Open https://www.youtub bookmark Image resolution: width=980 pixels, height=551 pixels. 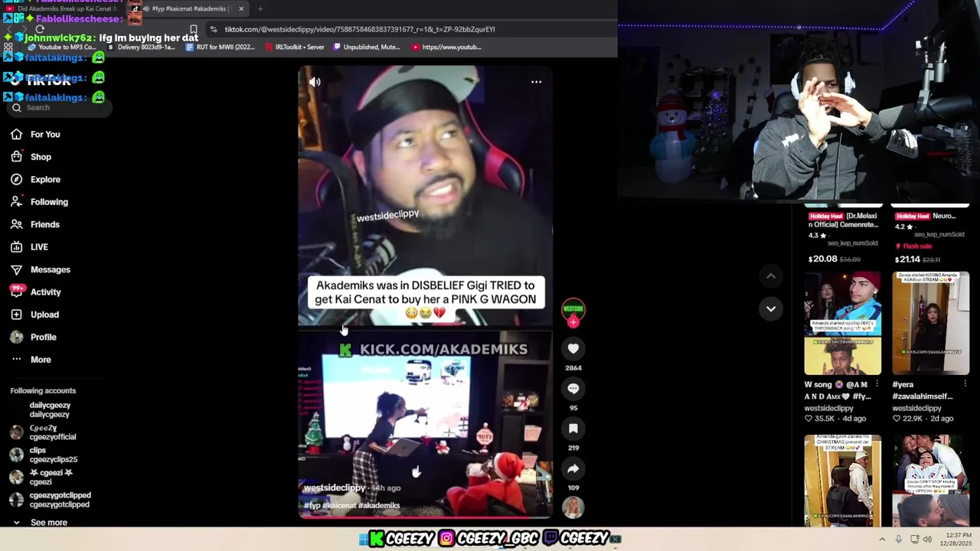point(446,47)
